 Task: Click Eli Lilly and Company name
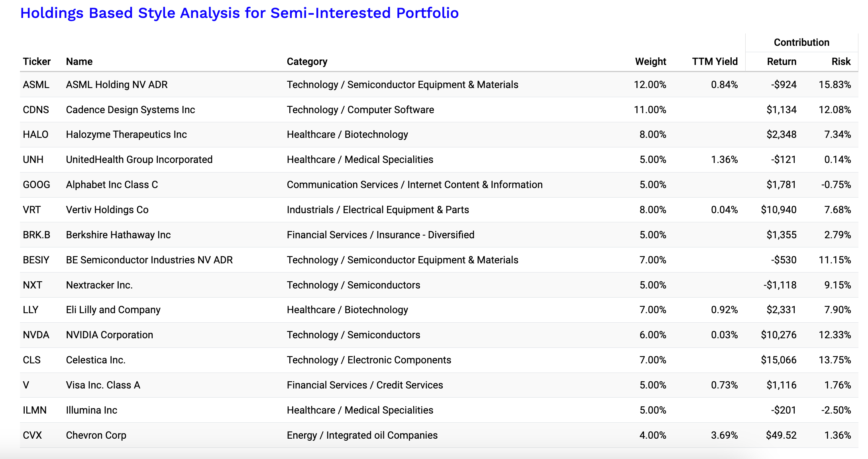pyautogui.click(x=113, y=310)
